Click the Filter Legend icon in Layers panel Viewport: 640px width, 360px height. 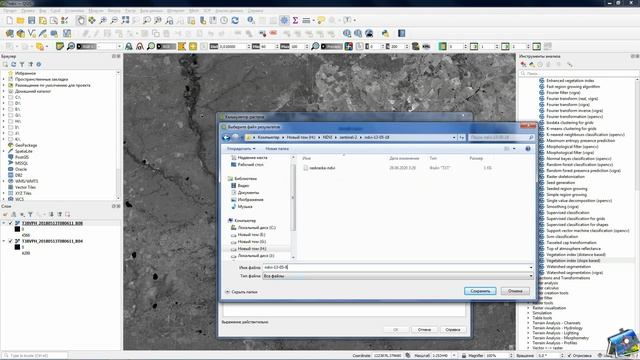pyautogui.click(x=30, y=214)
